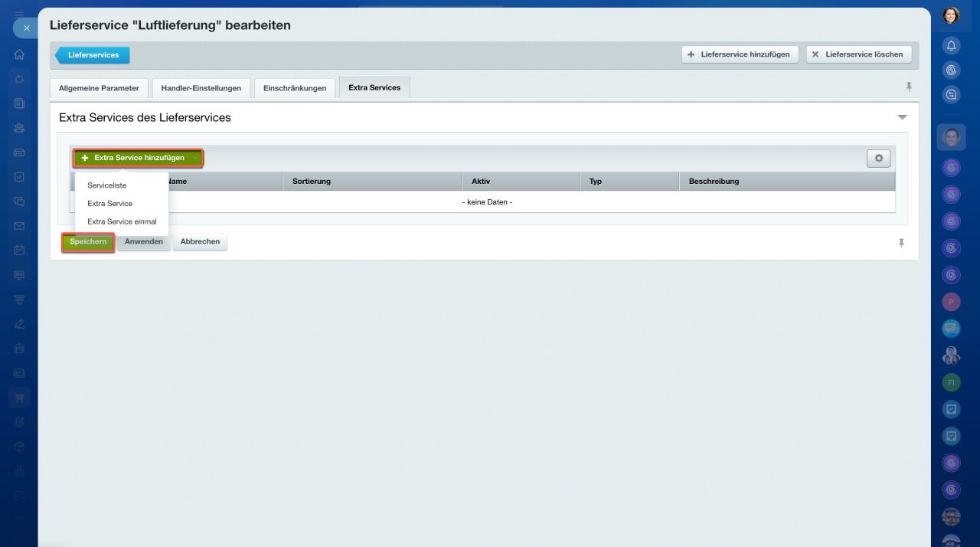Viewport: 980px width, 547px height.
Task: Open the box inventory icon in sidebar
Action: point(19,447)
